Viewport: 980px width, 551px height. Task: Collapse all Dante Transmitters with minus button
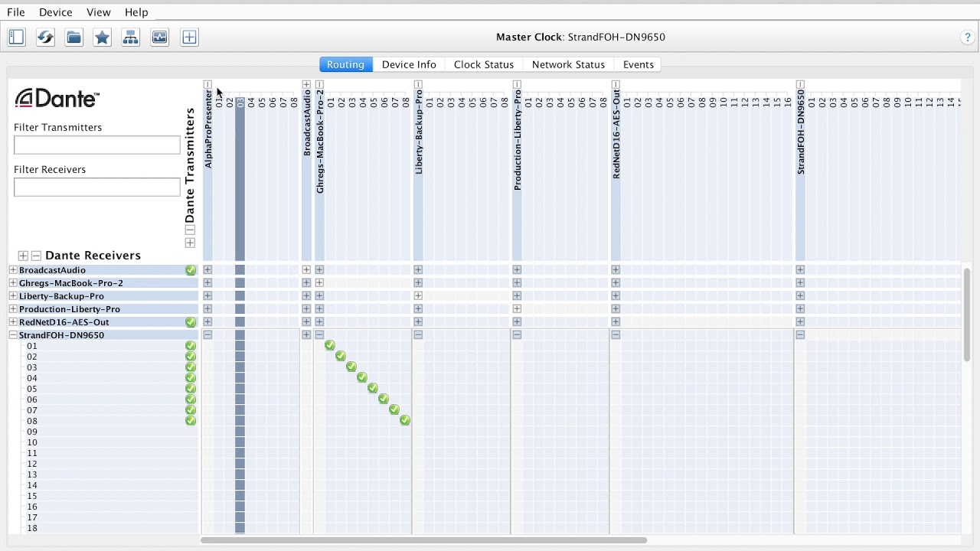(x=190, y=230)
